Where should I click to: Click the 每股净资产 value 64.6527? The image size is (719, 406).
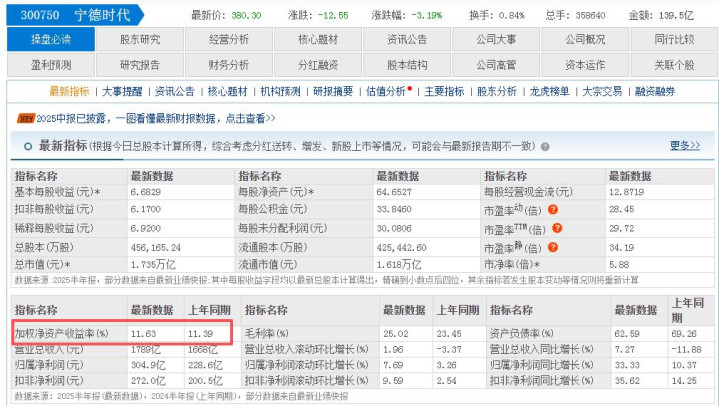394,192
